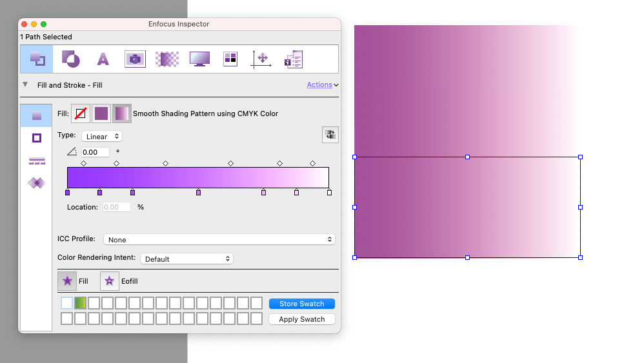Select the sixth gradient midpoint diamond
The height and width of the screenshot is (363, 644).
(x=312, y=163)
